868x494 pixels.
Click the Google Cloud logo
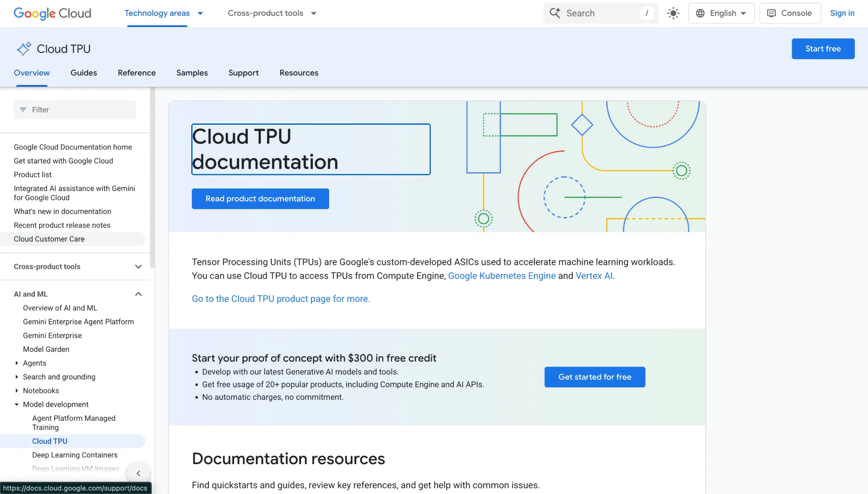(52, 13)
